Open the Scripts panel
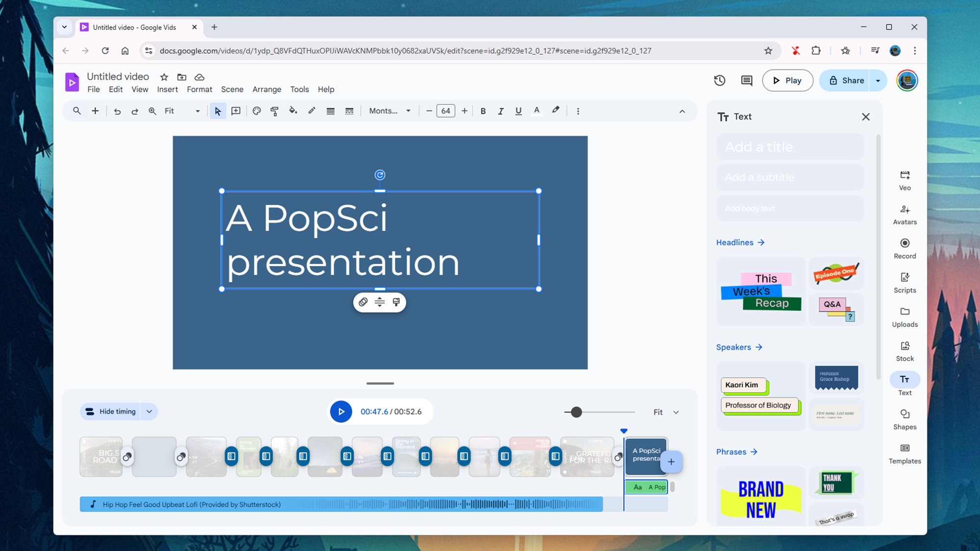 click(x=904, y=282)
